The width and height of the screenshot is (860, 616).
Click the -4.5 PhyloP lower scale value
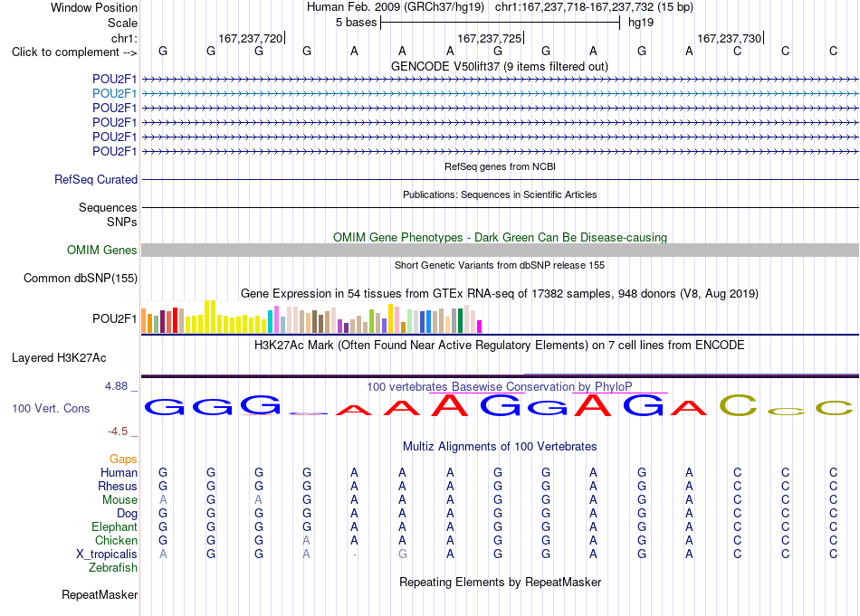coord(118,431)
